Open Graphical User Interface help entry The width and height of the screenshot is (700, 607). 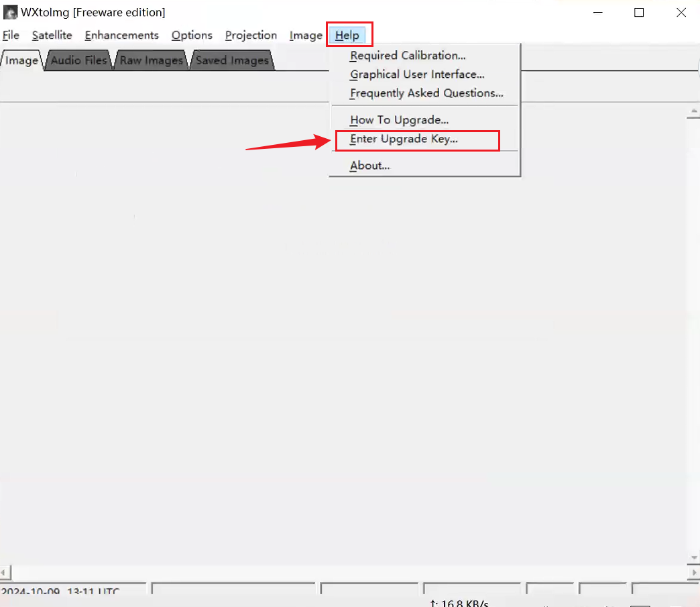[417, 74]
